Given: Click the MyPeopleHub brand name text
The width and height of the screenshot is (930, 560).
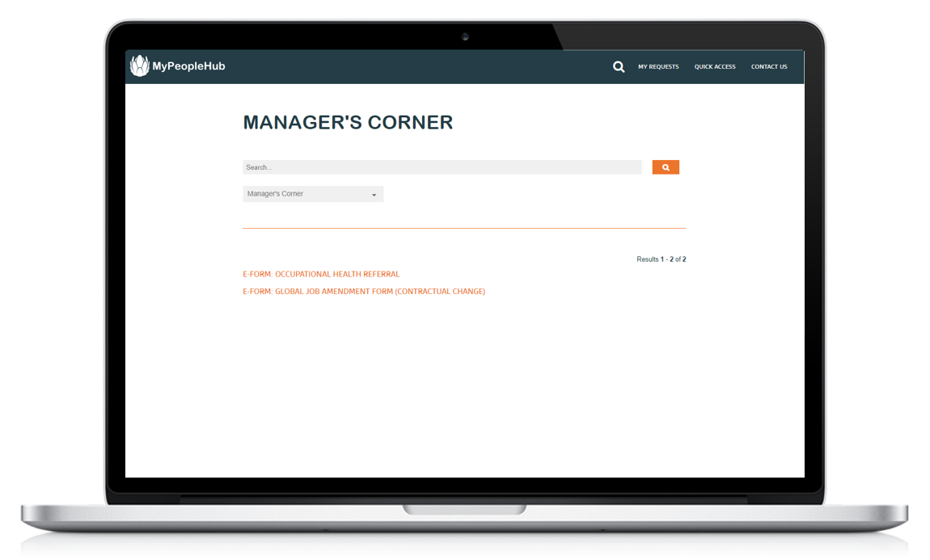Looking at the screenshot, I should coord(188,67).
